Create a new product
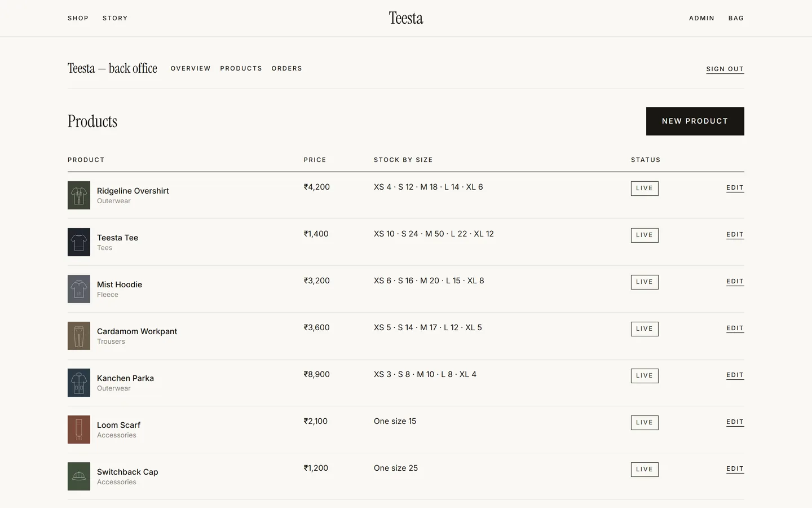This screenshot has height=508, width=812. (x=695, y=121)
